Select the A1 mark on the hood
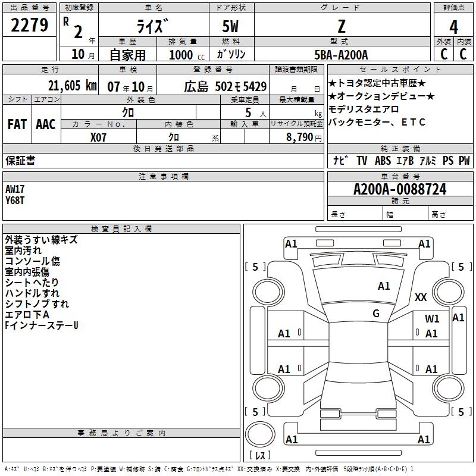This screenshot has width=476, height=476. click(384, 286)
